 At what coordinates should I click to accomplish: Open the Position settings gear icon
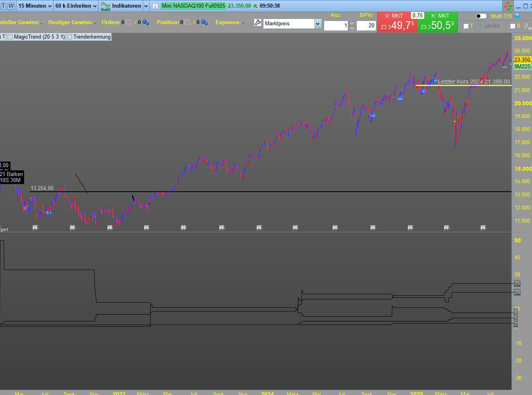(204, 23)
